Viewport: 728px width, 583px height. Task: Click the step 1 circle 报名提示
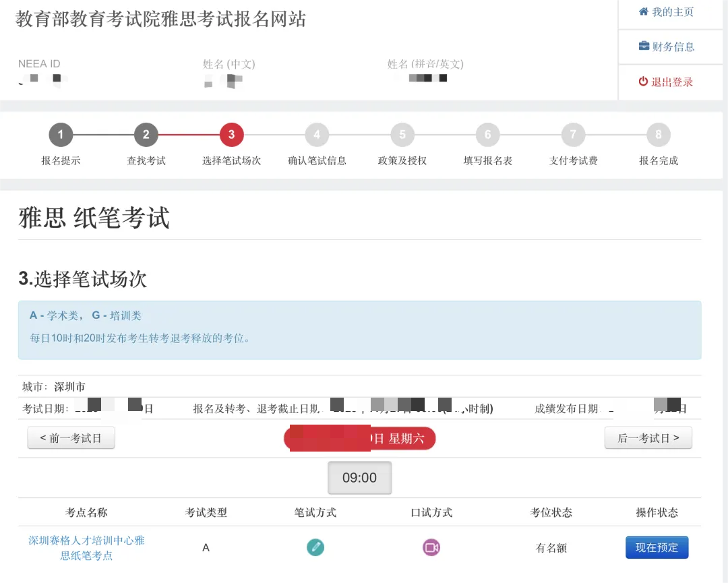61,134
